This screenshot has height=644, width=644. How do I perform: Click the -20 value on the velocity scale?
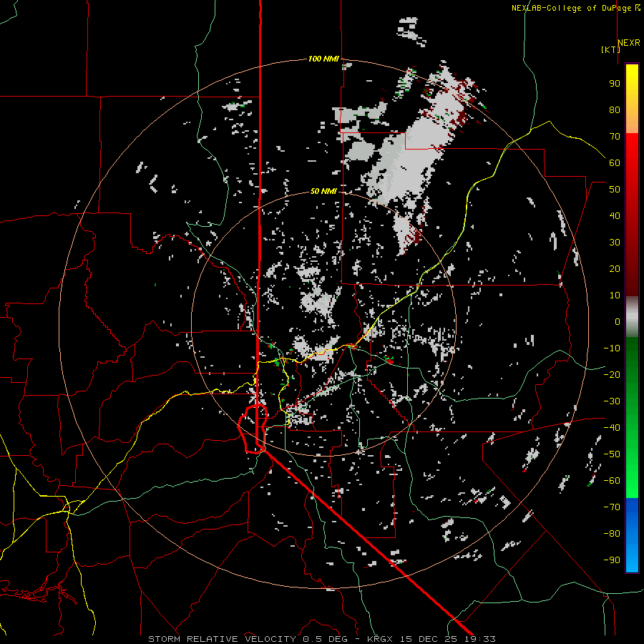[612, 374]
